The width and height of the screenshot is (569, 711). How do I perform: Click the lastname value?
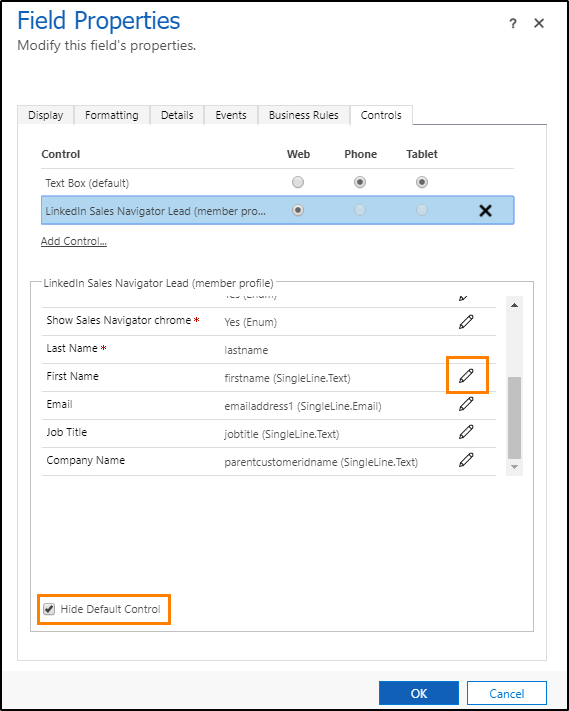click(x=246, y=350)
